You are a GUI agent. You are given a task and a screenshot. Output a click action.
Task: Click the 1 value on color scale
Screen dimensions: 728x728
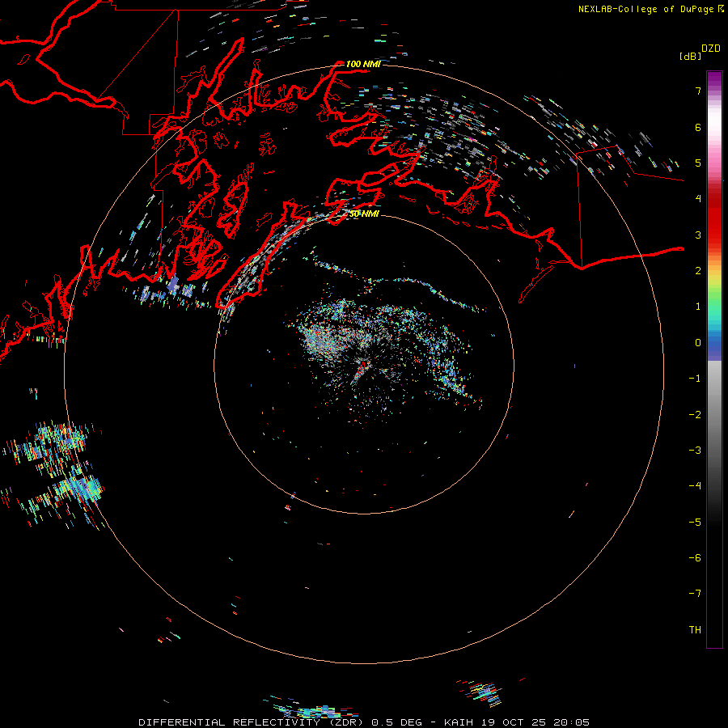click(x=698, y=307)
